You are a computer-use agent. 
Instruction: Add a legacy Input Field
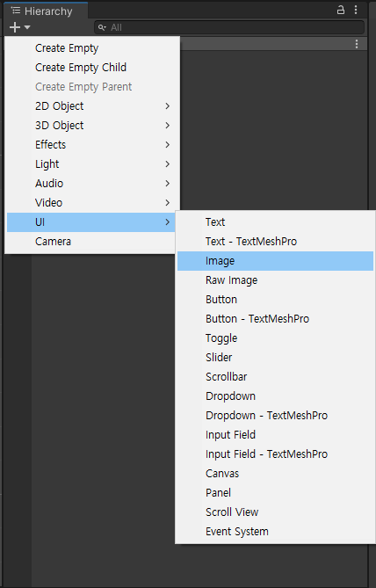[276, 435]
